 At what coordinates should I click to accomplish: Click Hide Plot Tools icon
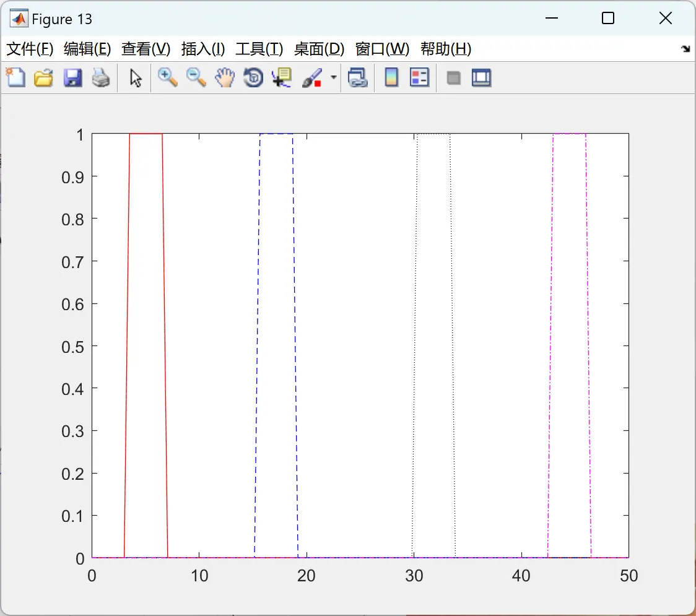453,78
